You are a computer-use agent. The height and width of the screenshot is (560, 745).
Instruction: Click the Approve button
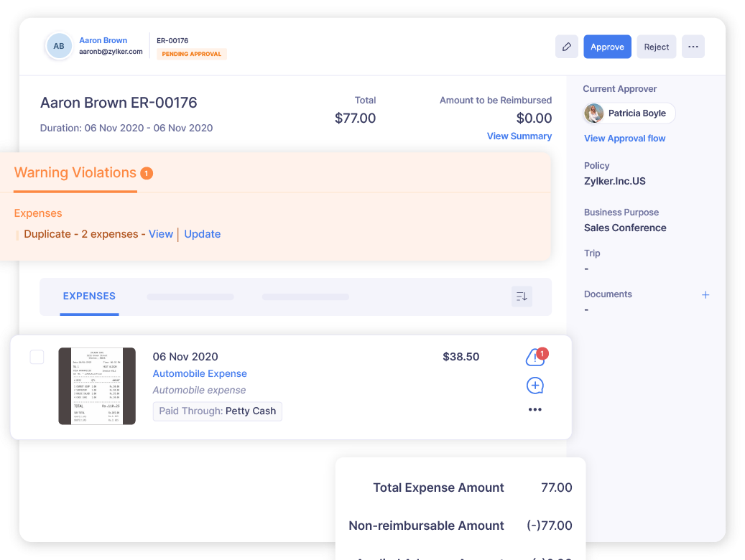607,46
